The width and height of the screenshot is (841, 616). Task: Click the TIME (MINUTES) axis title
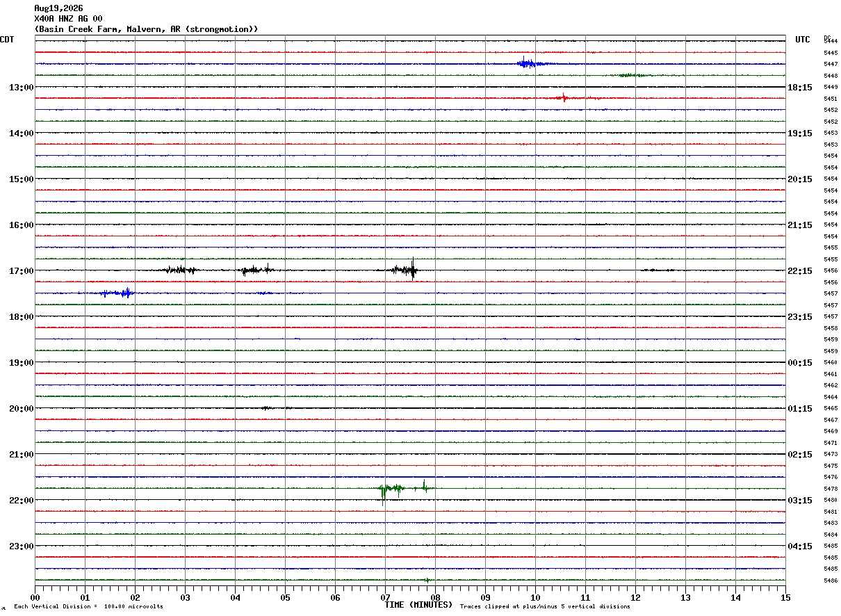click(x=418, y=605)
